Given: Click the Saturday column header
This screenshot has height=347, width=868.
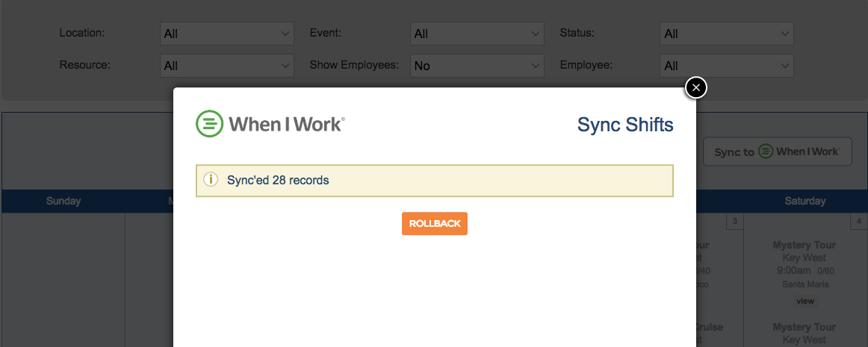Looking at the screenshot, I should point(805,201).
